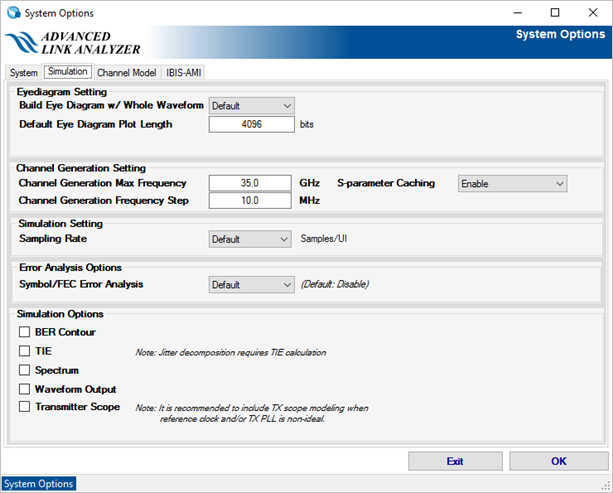
Task: Switch to the System tab
Action: tap(23, 73)
